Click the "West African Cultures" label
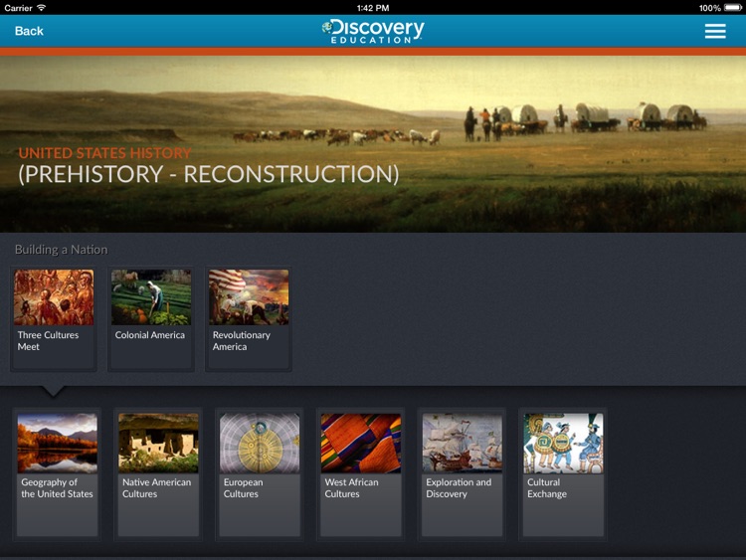Screen dimensions: 746x560 (351, 488)
